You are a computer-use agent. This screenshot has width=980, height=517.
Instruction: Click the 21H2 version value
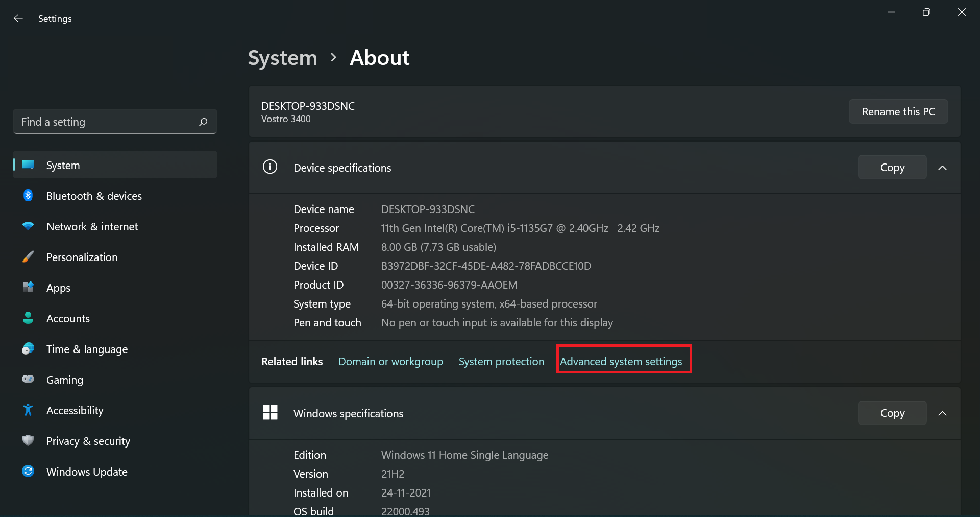[393, 474]
